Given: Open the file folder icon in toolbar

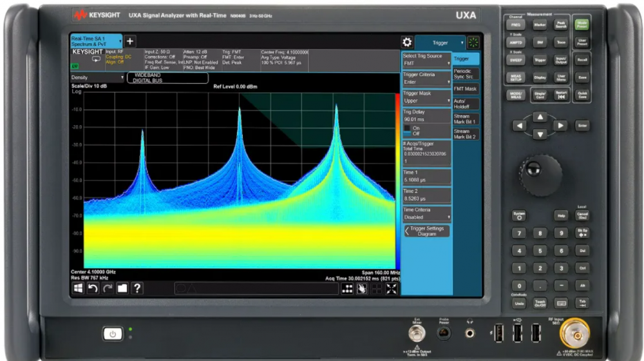Looking at the screenshot, I should point(122,288).
